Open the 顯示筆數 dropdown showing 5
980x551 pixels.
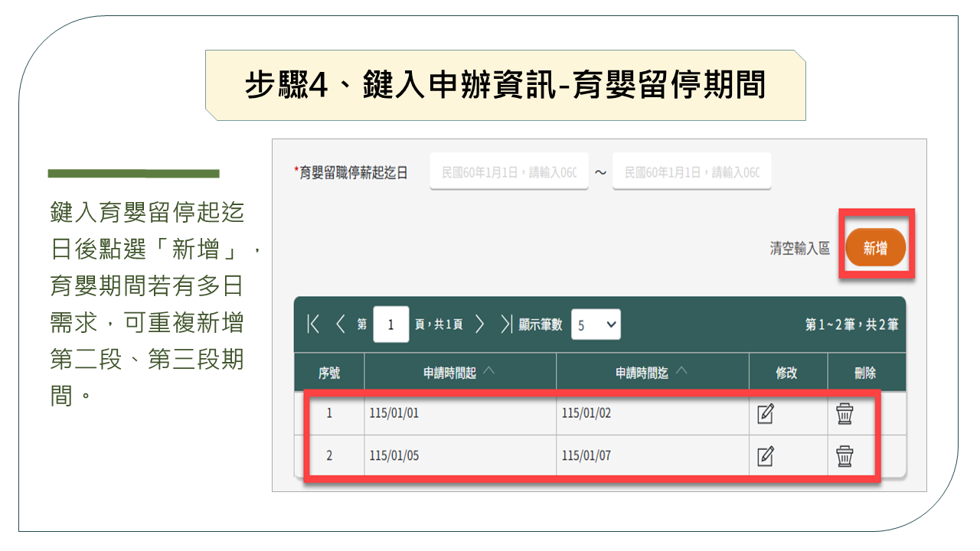[595, 324]
